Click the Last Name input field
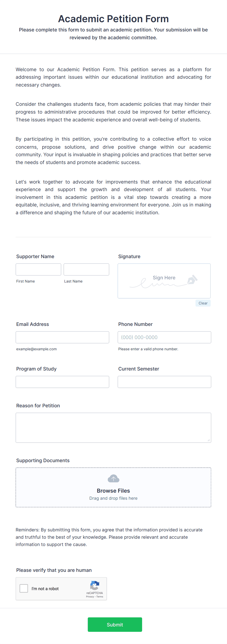This screenshot has width=227, height=644. tap(86, 269)
